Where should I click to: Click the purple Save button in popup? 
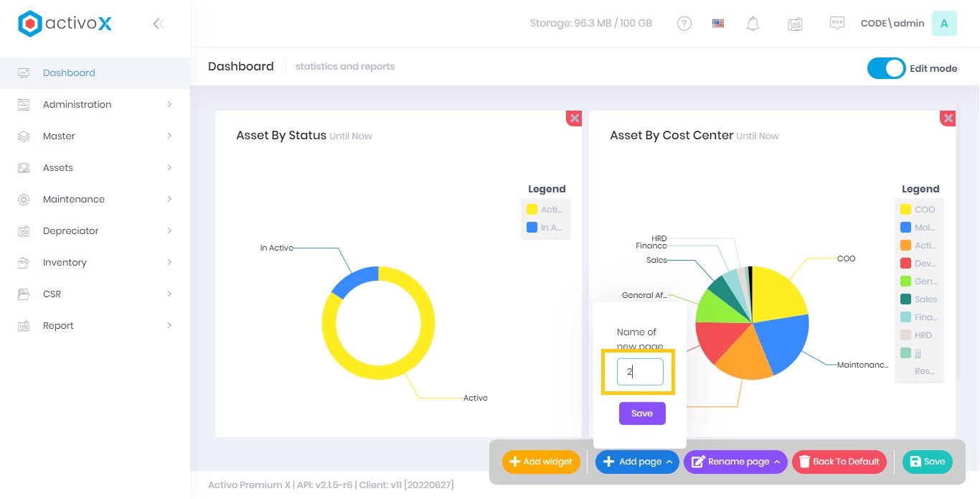pos(642,414)
